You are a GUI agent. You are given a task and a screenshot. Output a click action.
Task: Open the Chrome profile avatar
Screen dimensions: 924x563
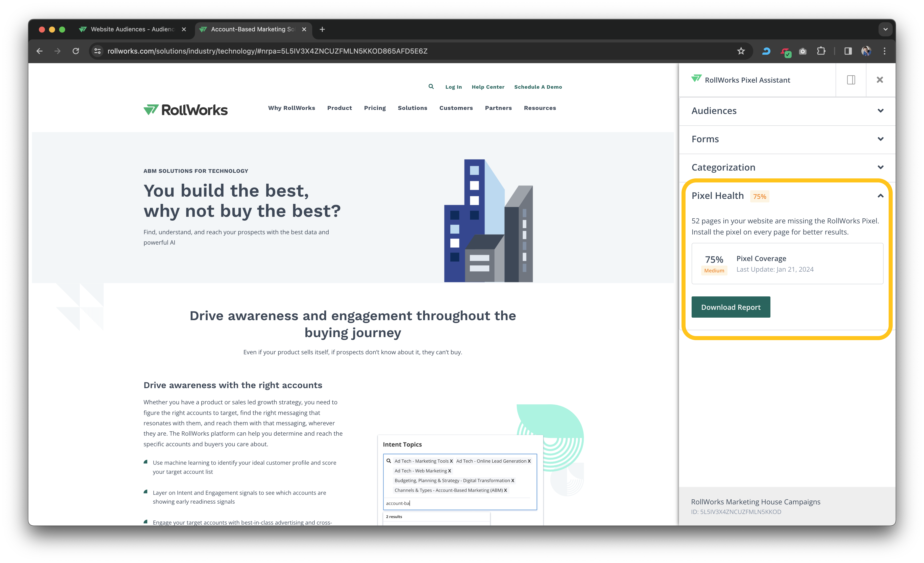[866, 51]
